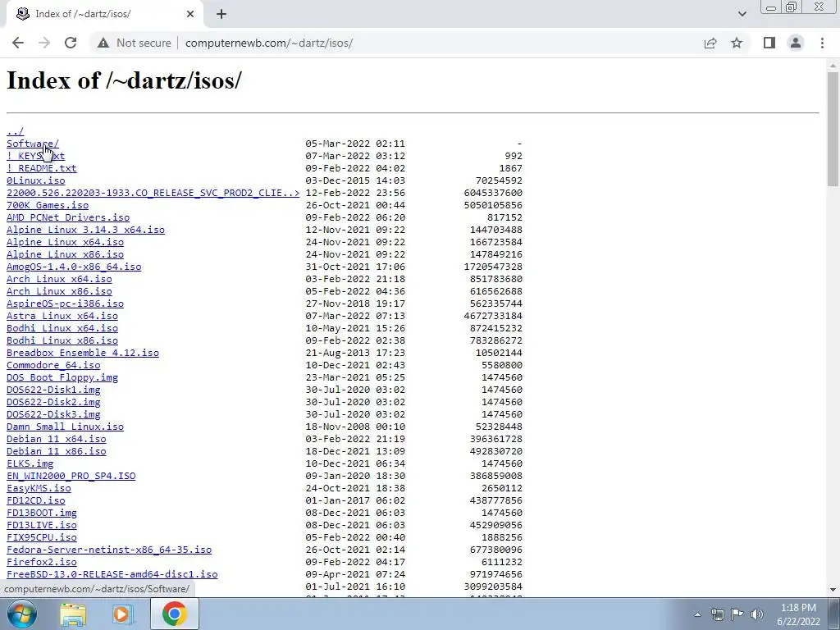
Task: Click Firefox2.iso link
Action: (x=42, y=563)
